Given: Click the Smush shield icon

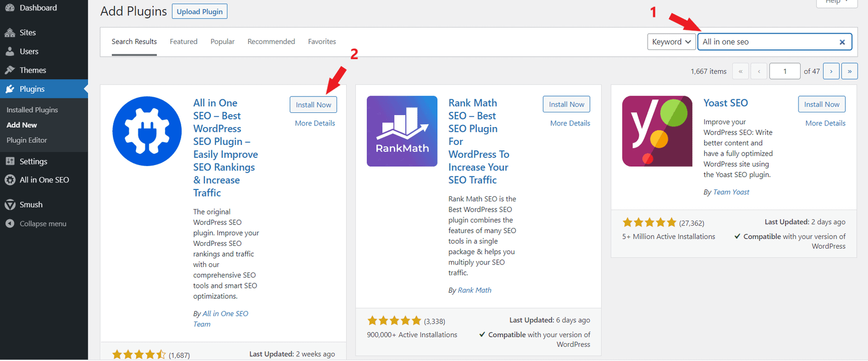Looking at the screenshot, I should (x=10, y=205).
